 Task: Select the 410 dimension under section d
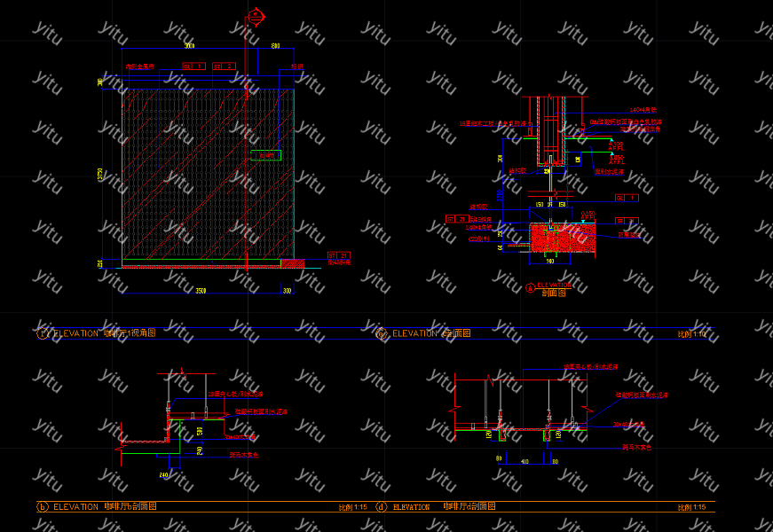(x=525, y=461)
